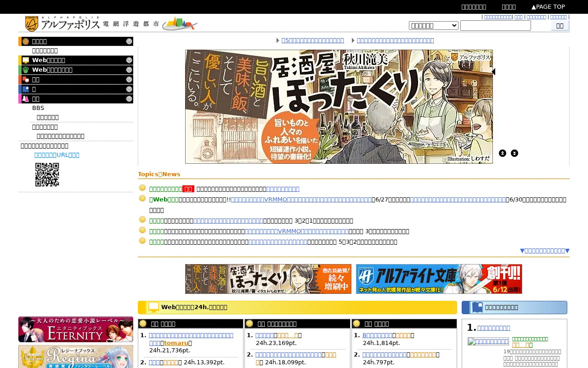Open the BBS link in sidebar

(x=38, y=108)
